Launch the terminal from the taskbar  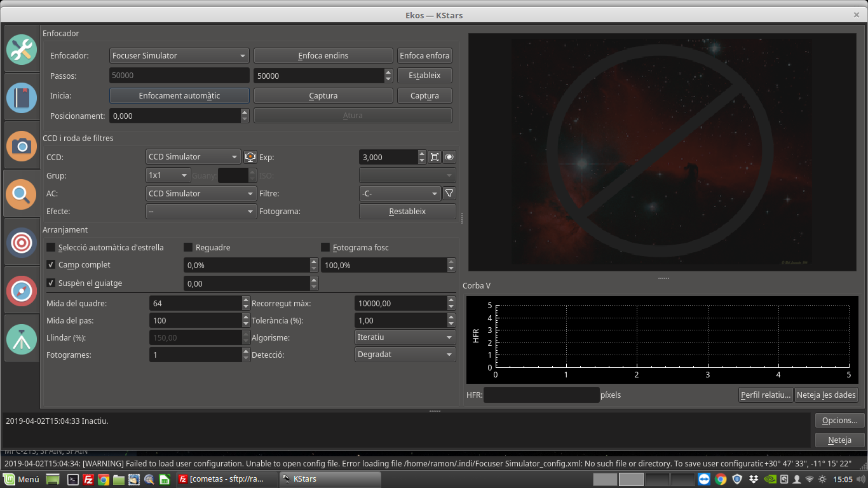click(x=73, y=479)
